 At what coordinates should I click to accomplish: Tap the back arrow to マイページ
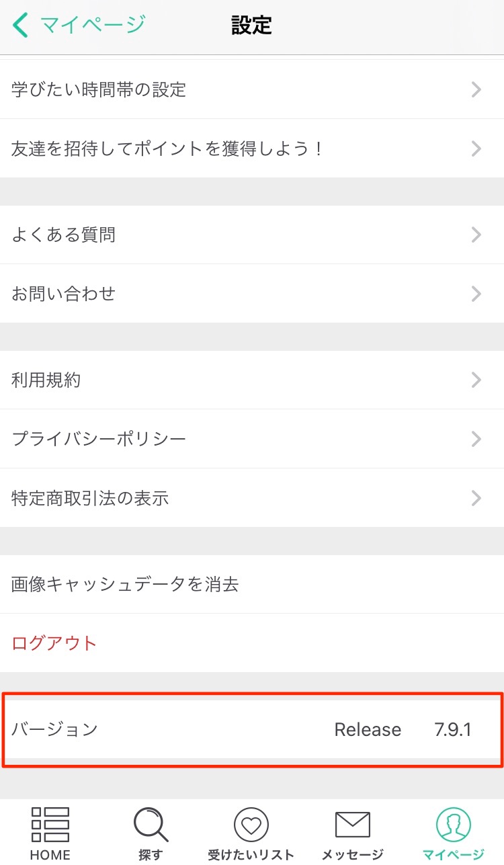coord(21,25)
